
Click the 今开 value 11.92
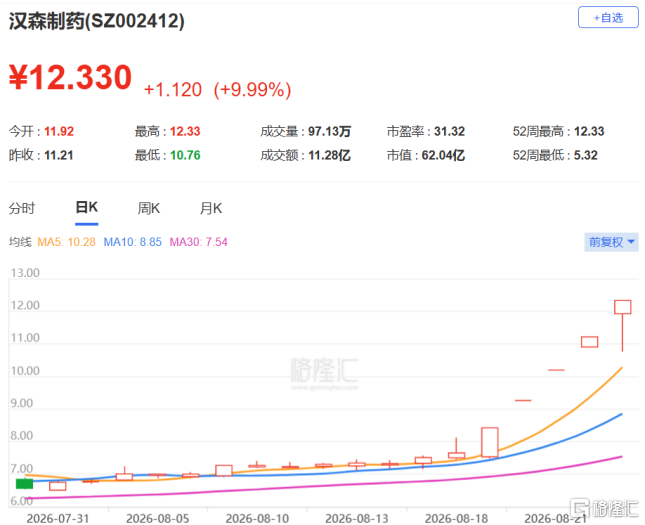click(x=59, y=131)
